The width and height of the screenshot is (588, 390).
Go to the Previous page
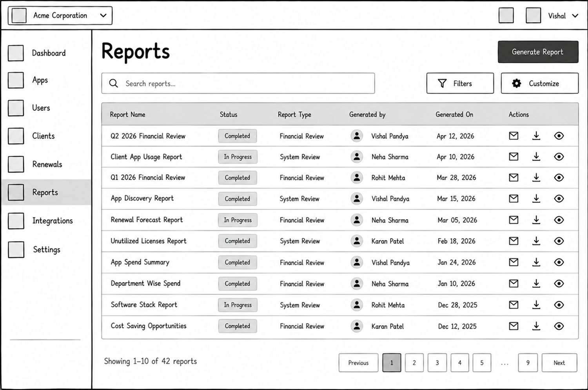pyautogui.click(x=358, y=363)
